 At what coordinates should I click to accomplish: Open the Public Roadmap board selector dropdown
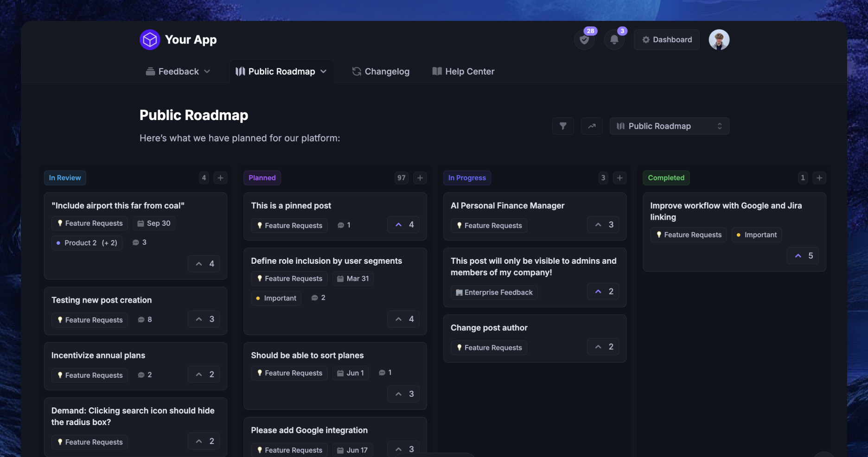[669, 126]
